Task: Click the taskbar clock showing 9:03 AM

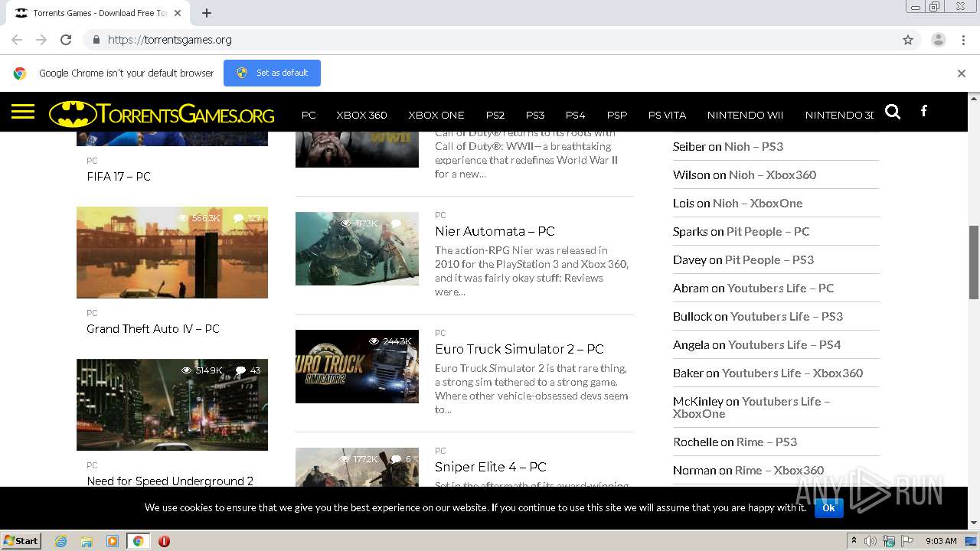Action: coord(941,541)
